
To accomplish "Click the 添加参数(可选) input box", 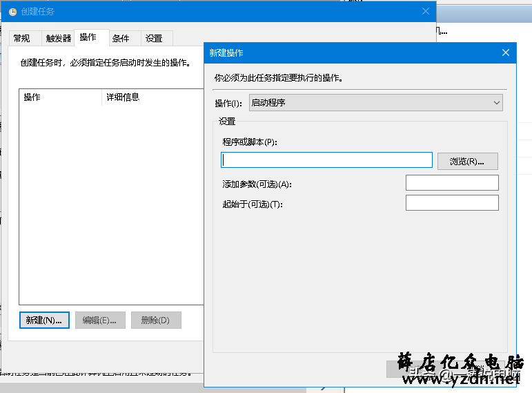I will 452,183.
